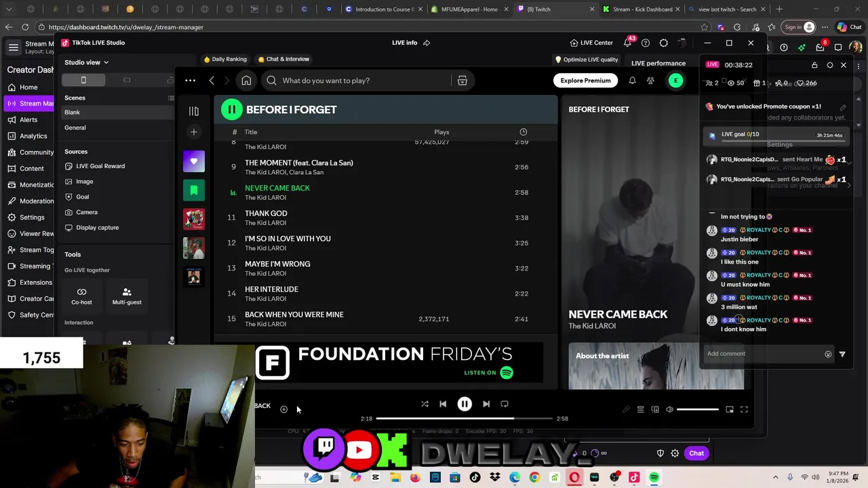Open Spotify three-dot main menu
The image size is (868, 488).
tap(190, 81)
